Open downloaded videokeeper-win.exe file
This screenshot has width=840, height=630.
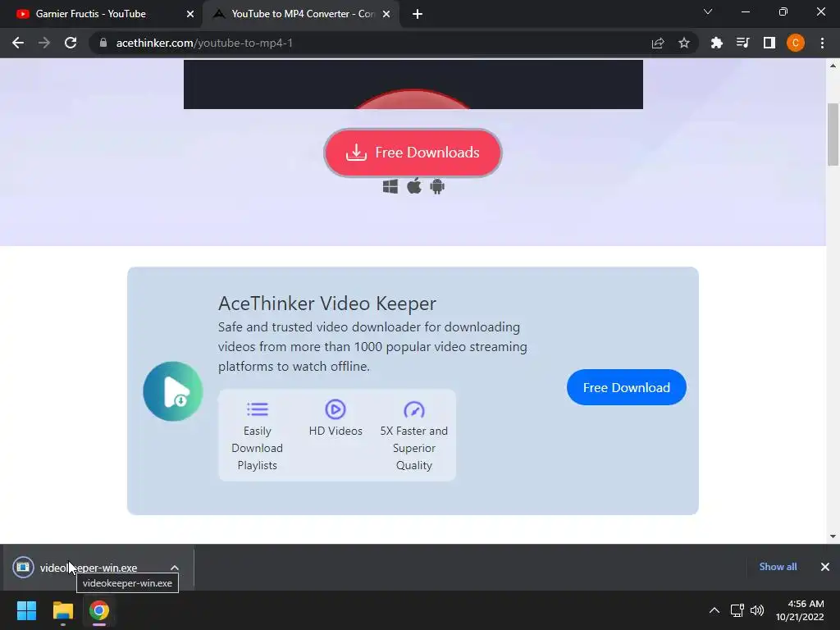89,568
